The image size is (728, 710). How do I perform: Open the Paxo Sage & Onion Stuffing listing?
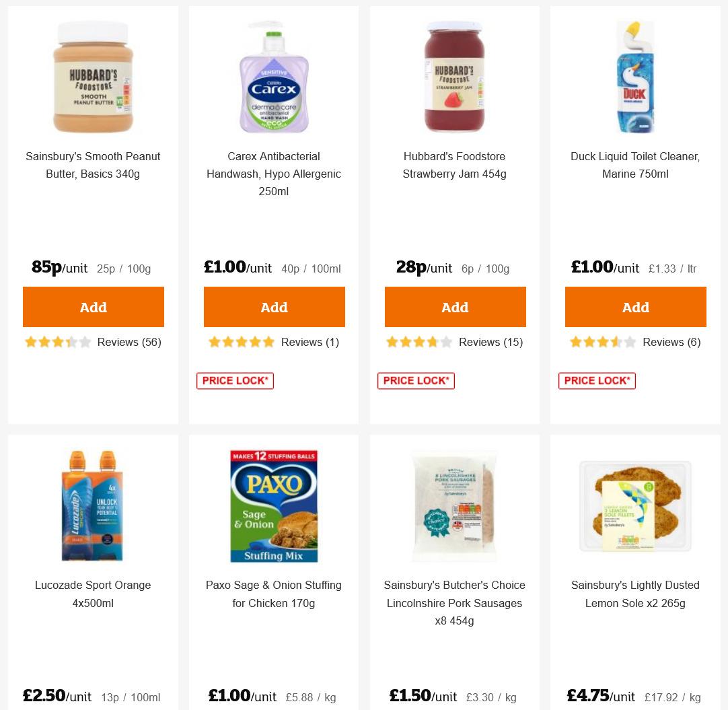pos(273,594)
